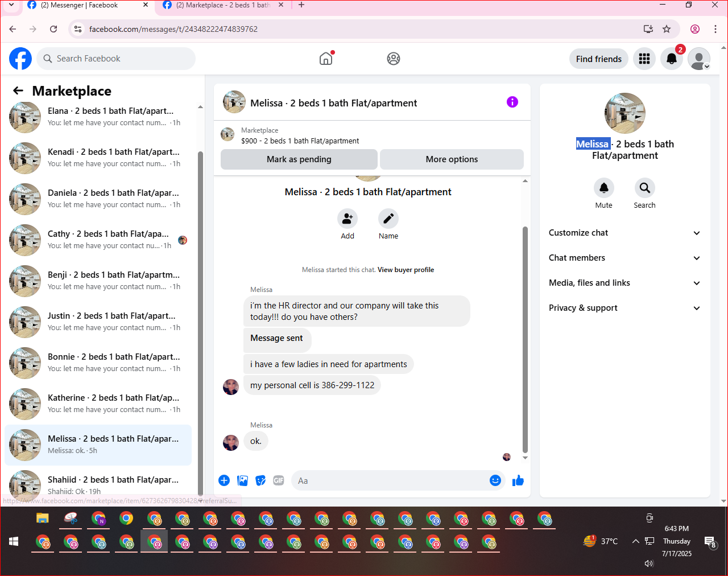Open the tab search dropdown in Chrome
The height and width of the screenshot is (576, 728).
pos(11,5)
